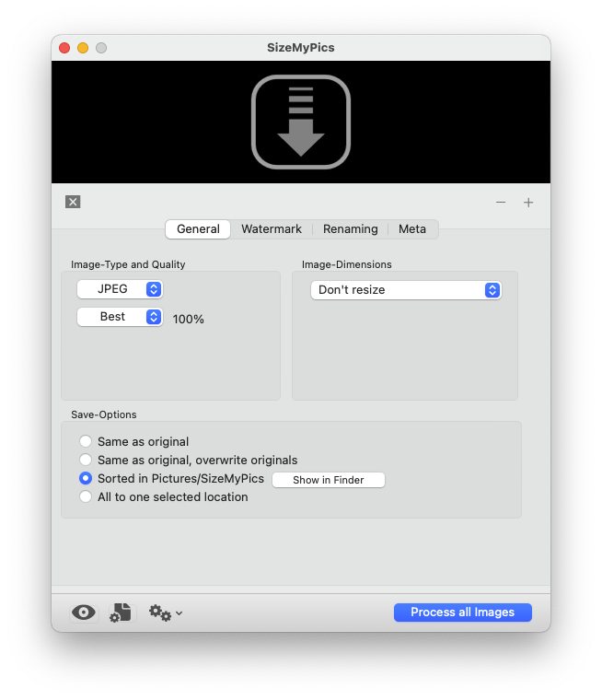Click the minus remove icon

501,203
